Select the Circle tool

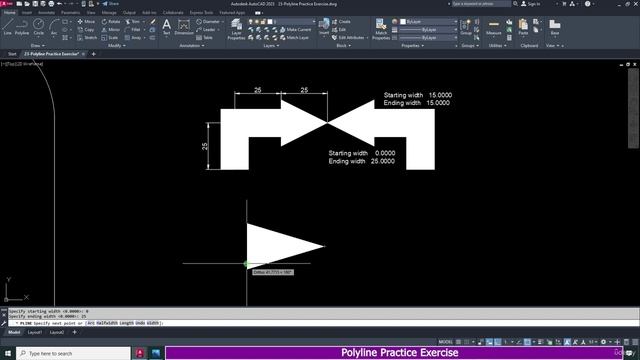click(38, 27)
